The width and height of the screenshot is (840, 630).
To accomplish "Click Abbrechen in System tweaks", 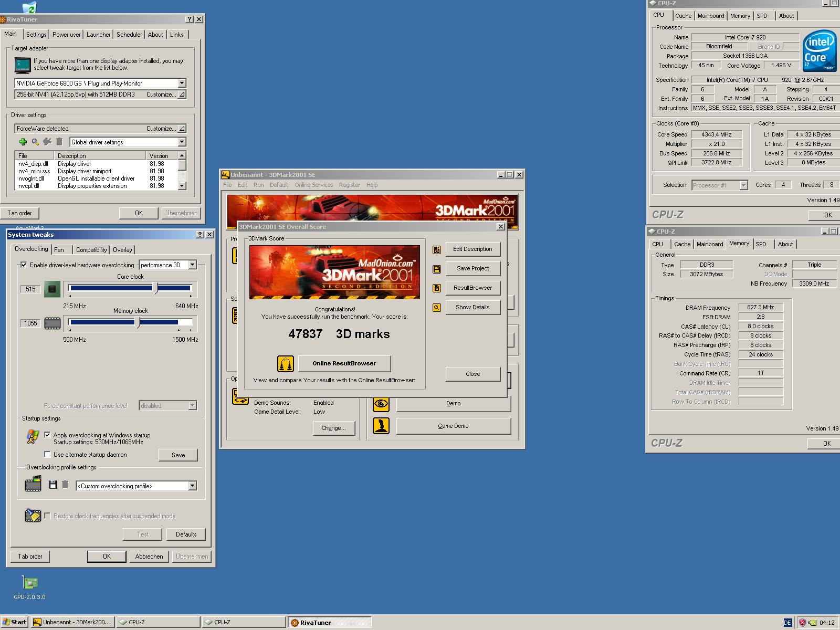I will [x=149, y=556].
